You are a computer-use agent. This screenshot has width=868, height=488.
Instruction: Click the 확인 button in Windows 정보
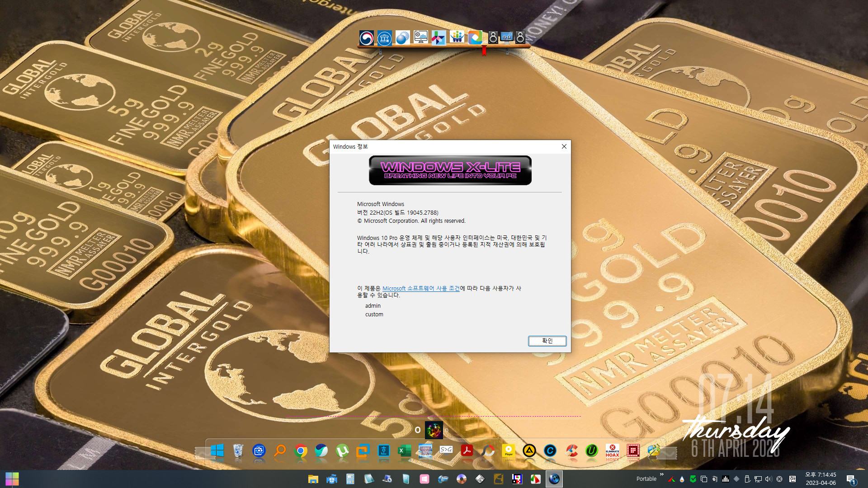pos(547,341)
